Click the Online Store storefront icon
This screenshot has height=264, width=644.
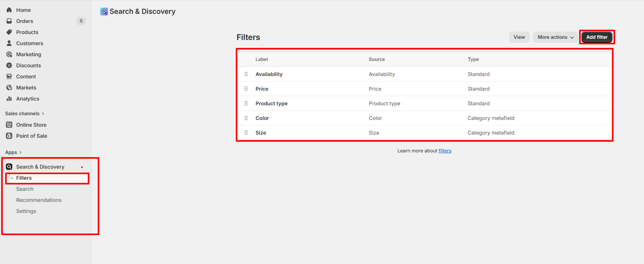(x=9, y=125)
